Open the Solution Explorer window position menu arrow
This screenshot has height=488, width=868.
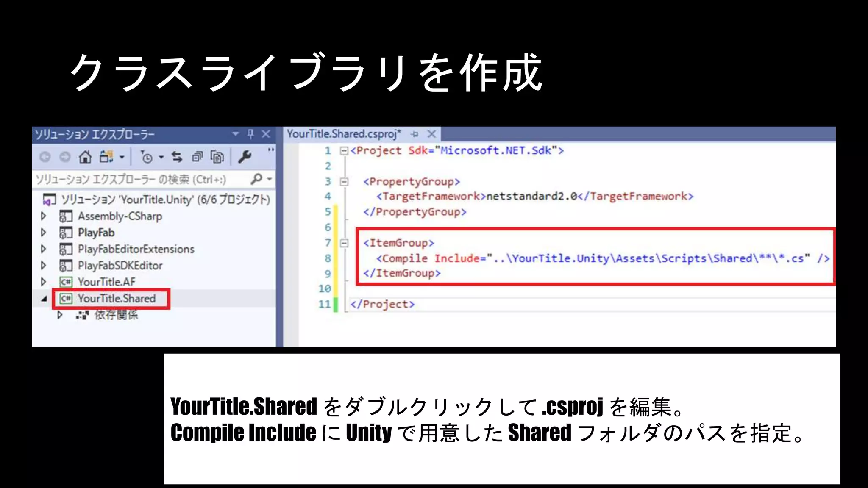[x=236, y=134]
